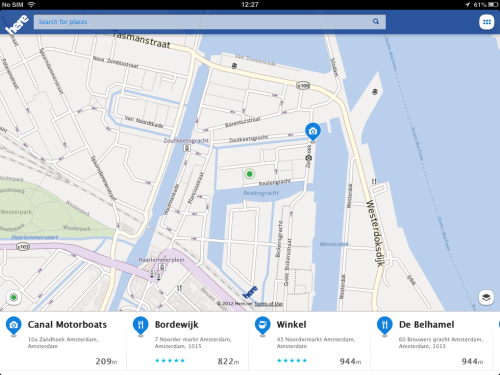Viewport: 500px width, 375px height.
Task: Tap the here logo in header
Action: [x=17, y=24]
